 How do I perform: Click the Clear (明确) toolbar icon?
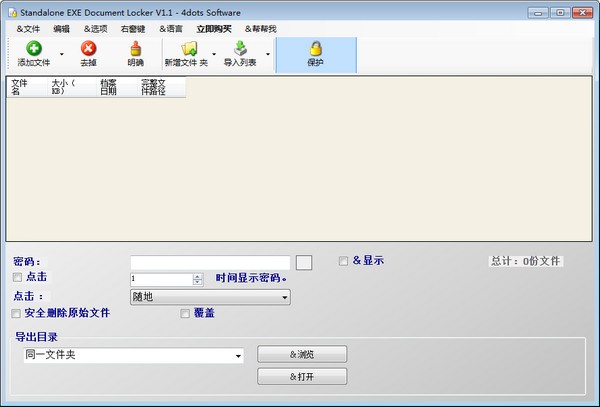click(x=135, y=48)
